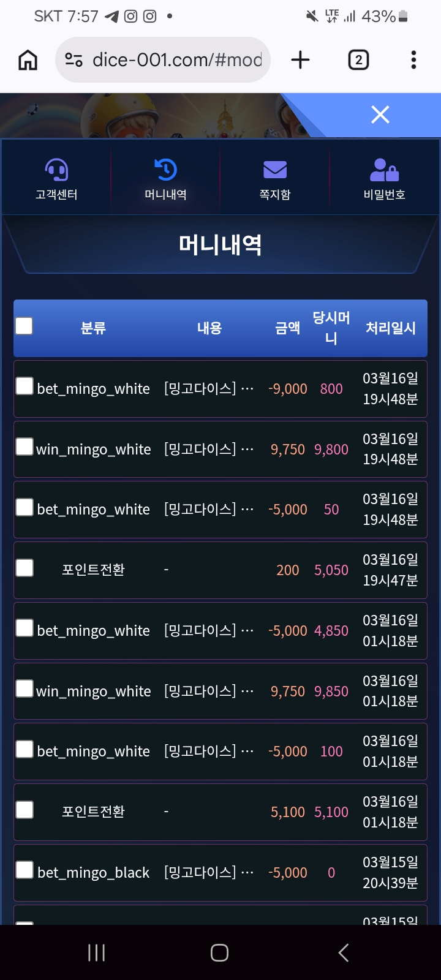This screenshot has width=441, height=980.
Task: Open the tab switcher showing 2 tabs
Action: point(358,60)
